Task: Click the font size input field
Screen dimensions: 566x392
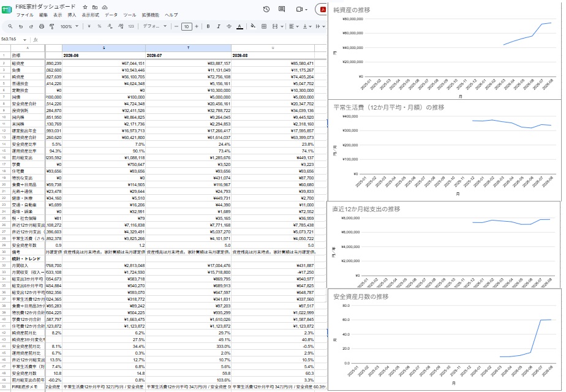Action: click(x=186, y=26)
